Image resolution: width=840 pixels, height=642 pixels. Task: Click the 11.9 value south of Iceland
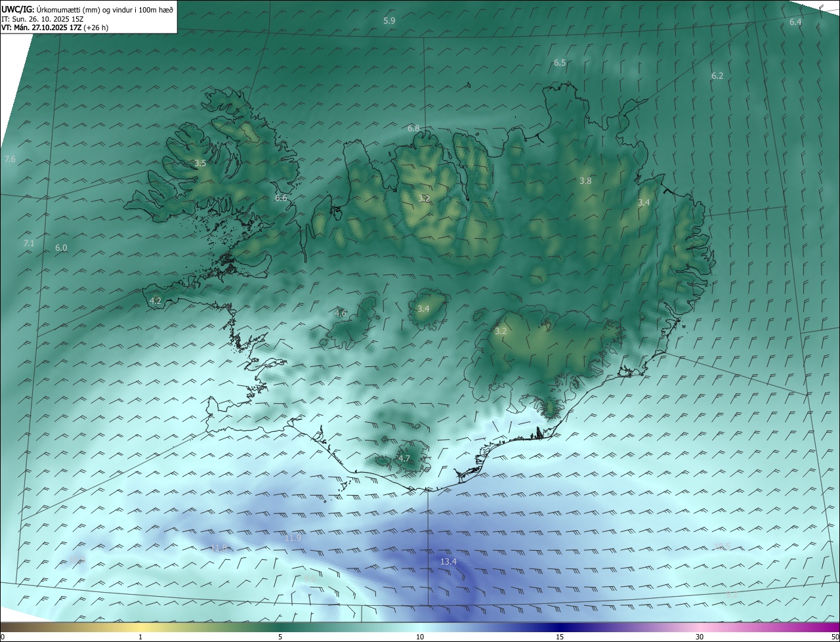[293, 538]
